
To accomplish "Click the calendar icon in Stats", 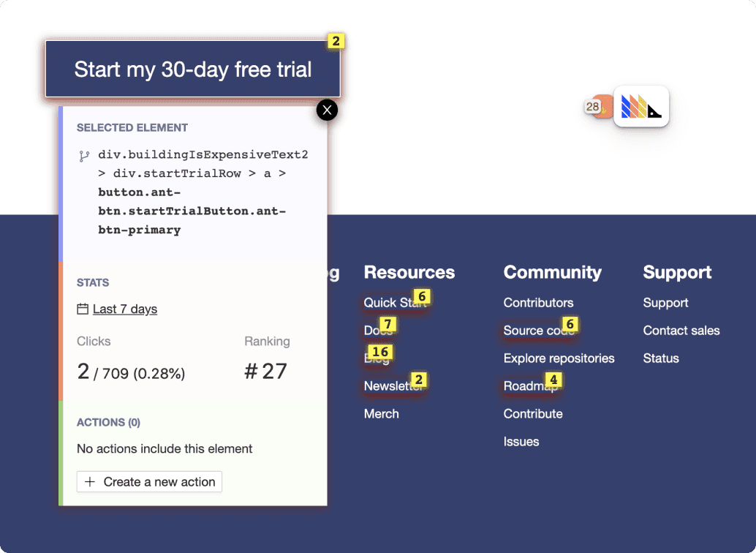I will (x=83, y=309).
